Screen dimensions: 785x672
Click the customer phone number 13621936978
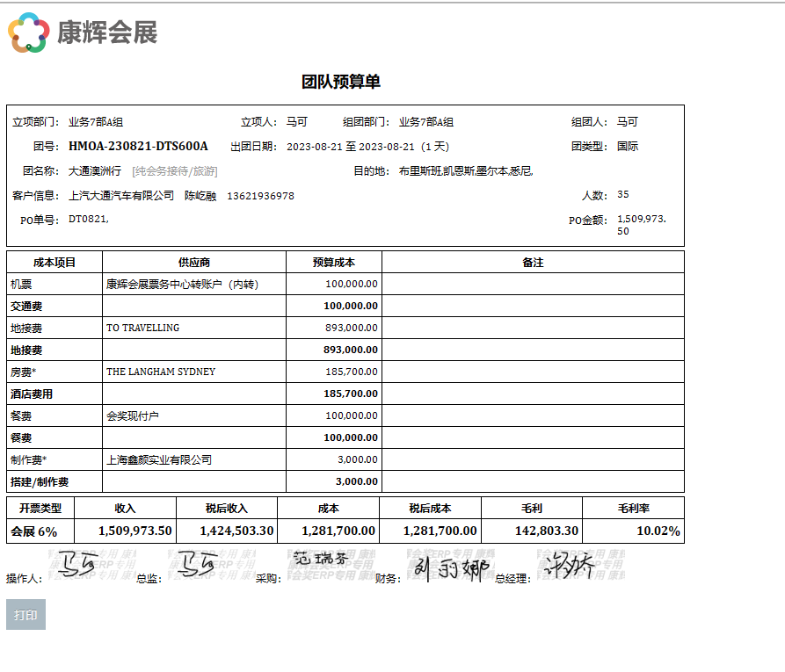[260, 196]
